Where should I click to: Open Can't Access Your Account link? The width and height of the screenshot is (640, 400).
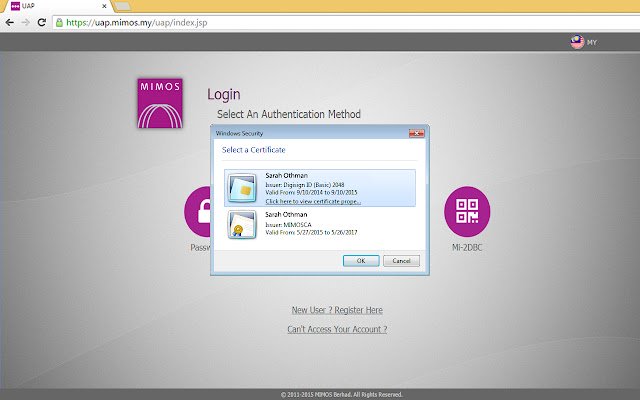point(337,329)
